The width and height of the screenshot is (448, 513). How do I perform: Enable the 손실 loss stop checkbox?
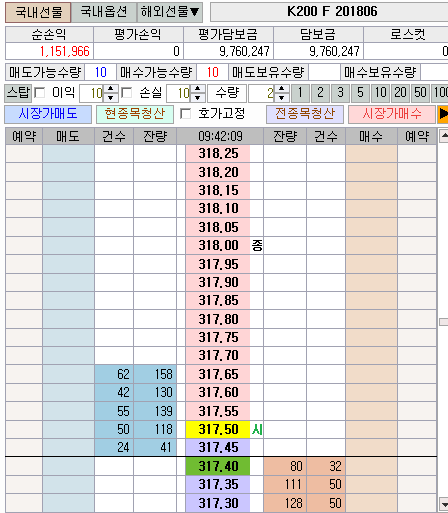[127, 93]
